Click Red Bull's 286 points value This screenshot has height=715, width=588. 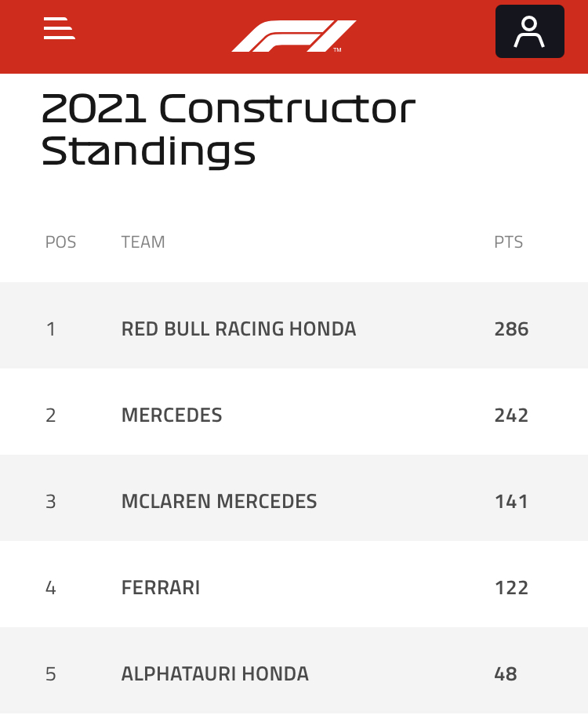(511, 329)
